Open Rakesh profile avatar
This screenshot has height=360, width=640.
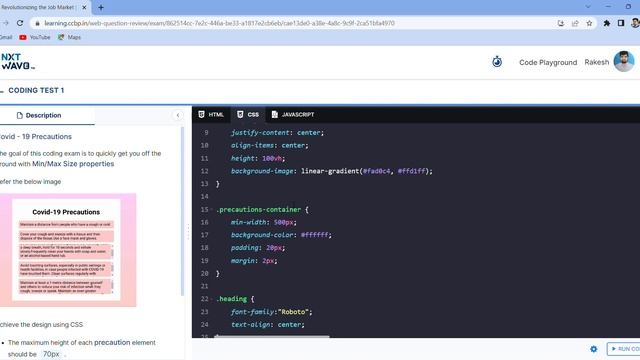coord(624,62)
